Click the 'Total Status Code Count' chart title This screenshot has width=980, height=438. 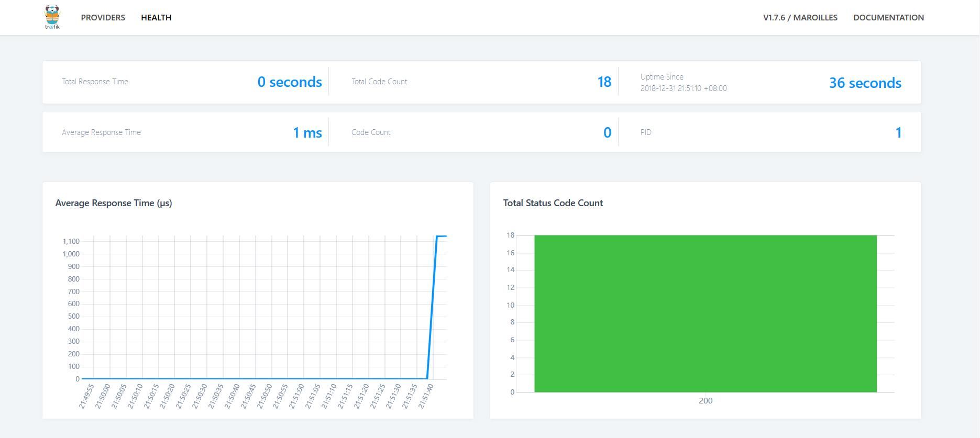(x=553, y=203)
